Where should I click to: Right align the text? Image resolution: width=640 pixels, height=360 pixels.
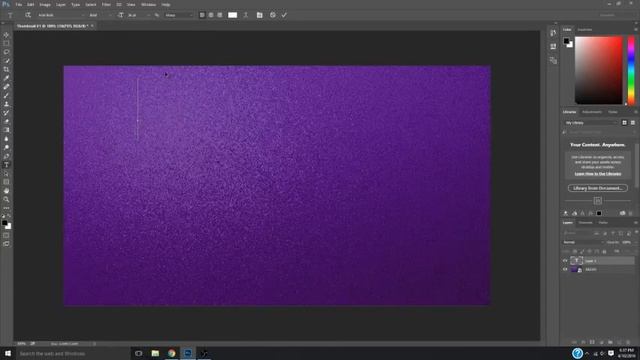point(220,15)
